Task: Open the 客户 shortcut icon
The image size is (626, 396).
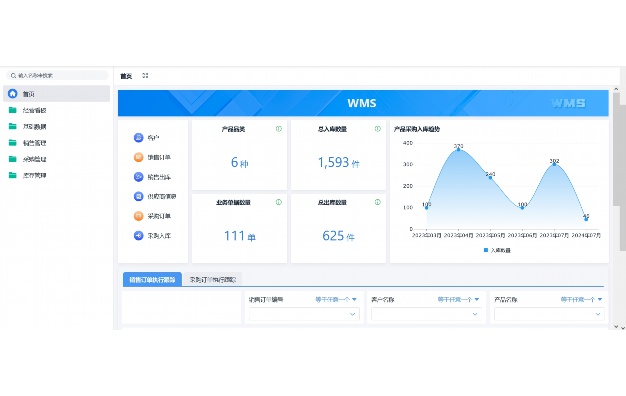Action: (138, 137)
